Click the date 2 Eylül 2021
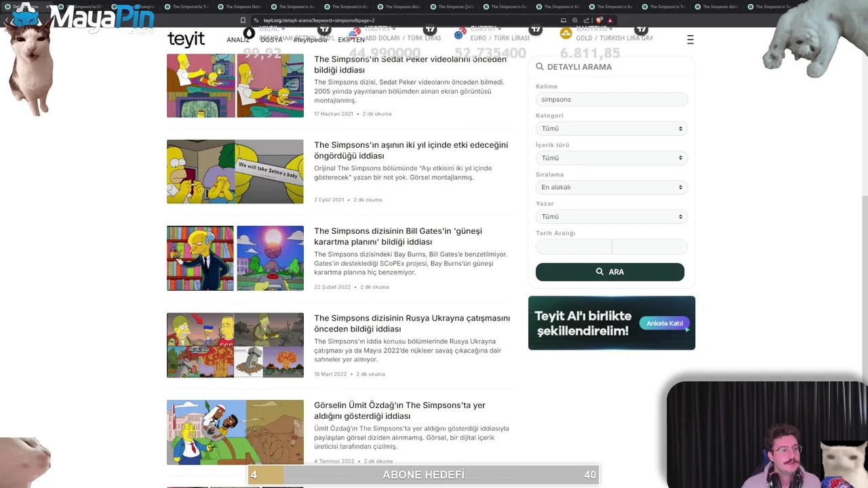This screenshot has height=488, width=868. tap(329, 200)
